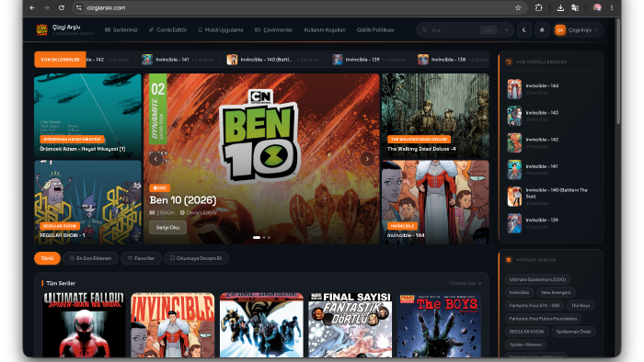The image size is (644, 362).
Task: Open browser extensions puzzle icon
Action: point(538,7)
